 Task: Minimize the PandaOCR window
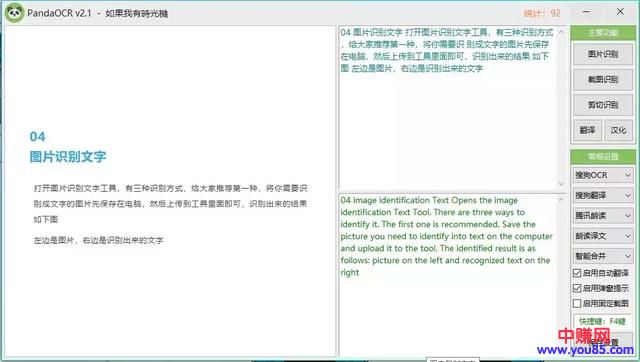click(586, 12)
